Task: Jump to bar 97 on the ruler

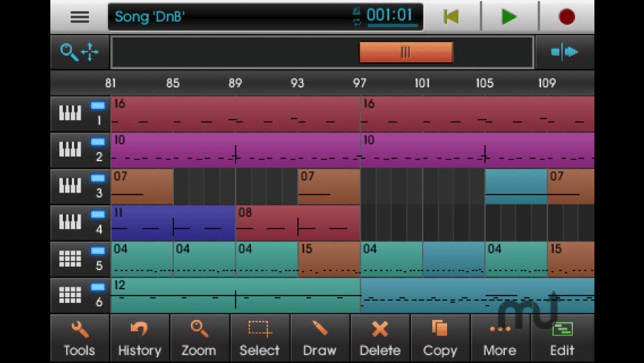Action: coord(360,84)
